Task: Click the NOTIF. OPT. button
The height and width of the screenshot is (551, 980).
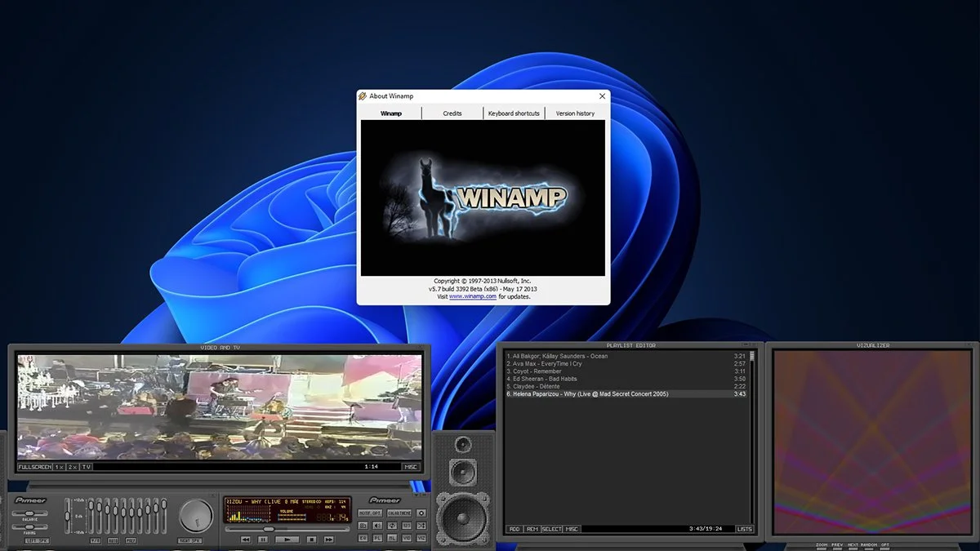Action: click(x=370, y=514)
